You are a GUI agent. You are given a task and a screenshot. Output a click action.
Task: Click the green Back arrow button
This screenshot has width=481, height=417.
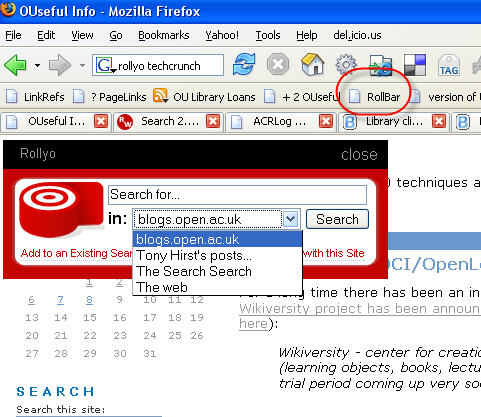pos(15,65)
